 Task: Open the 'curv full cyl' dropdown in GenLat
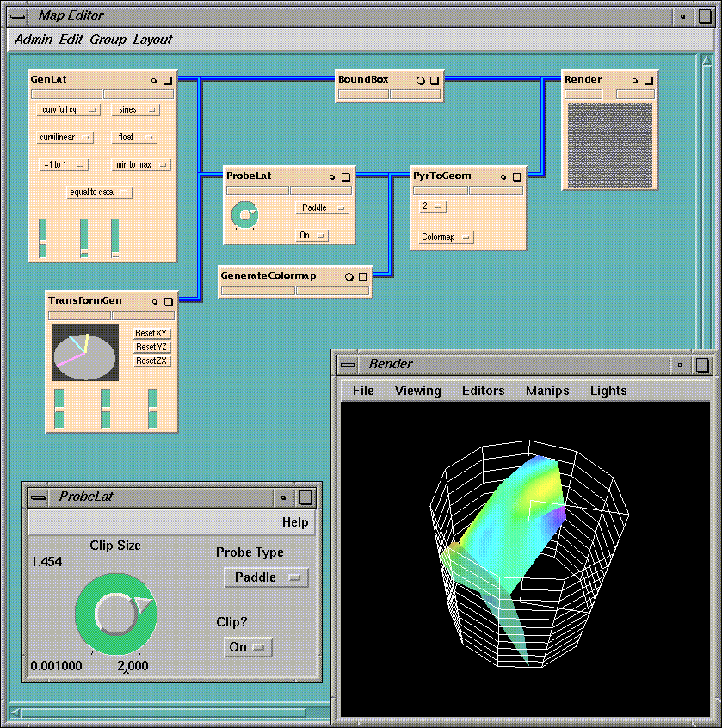(69, 110)
